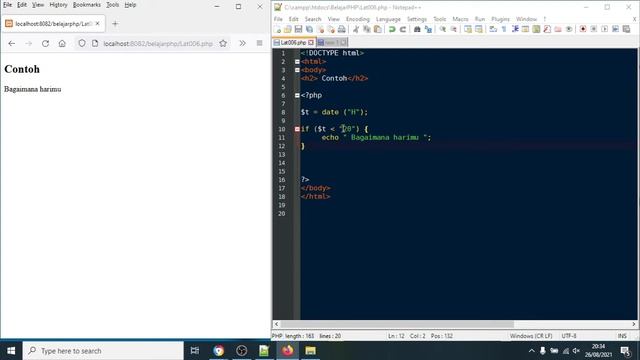This screenshot has height=360, width=640.
Task: Click the Close All toolbar icon
Action: pyautogui.click(x=331, y=29)
